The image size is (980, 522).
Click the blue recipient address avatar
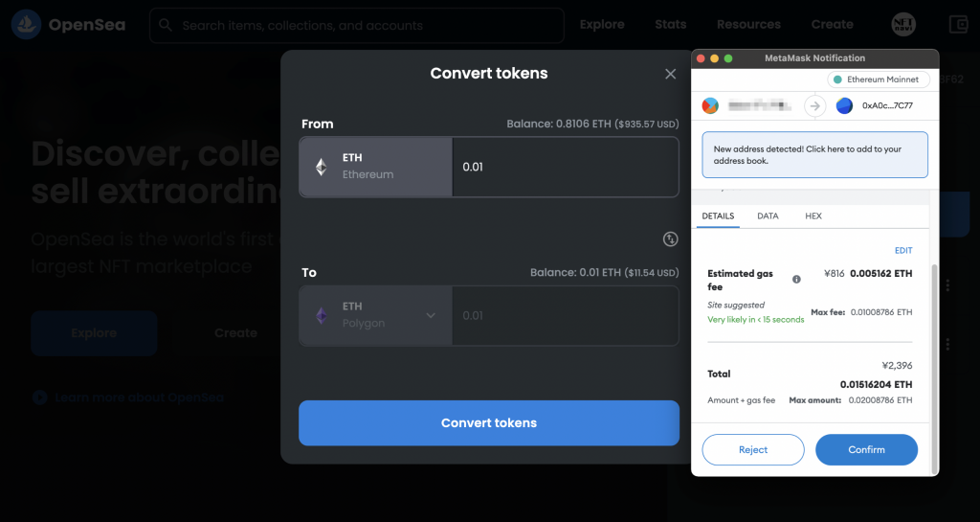pyautogui.click(x=844, y=106)
